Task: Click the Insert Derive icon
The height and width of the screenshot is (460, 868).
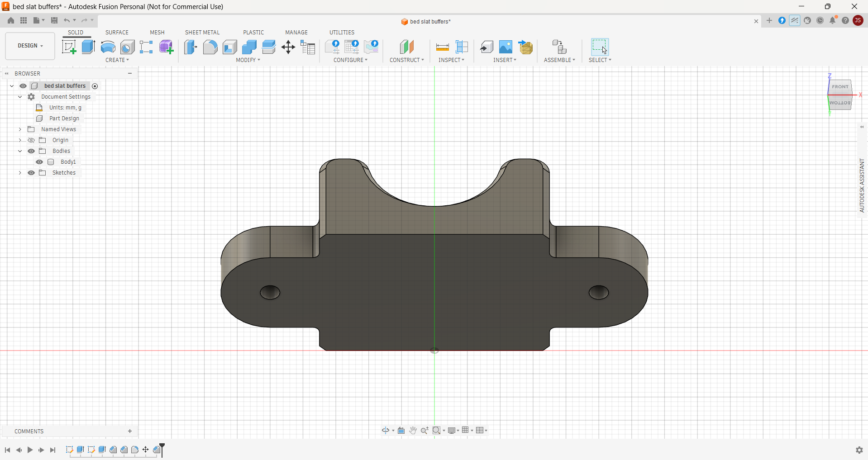Action: point(486,47)
